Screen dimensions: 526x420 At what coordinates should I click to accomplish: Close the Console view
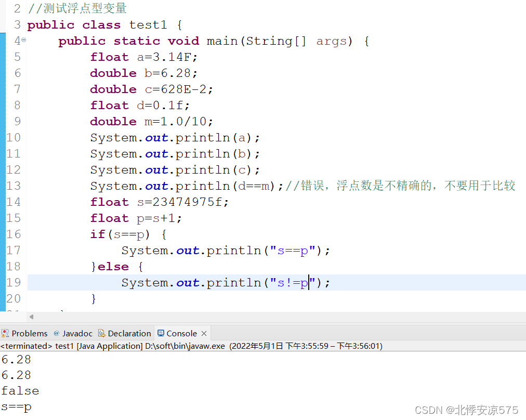point(203,333)
